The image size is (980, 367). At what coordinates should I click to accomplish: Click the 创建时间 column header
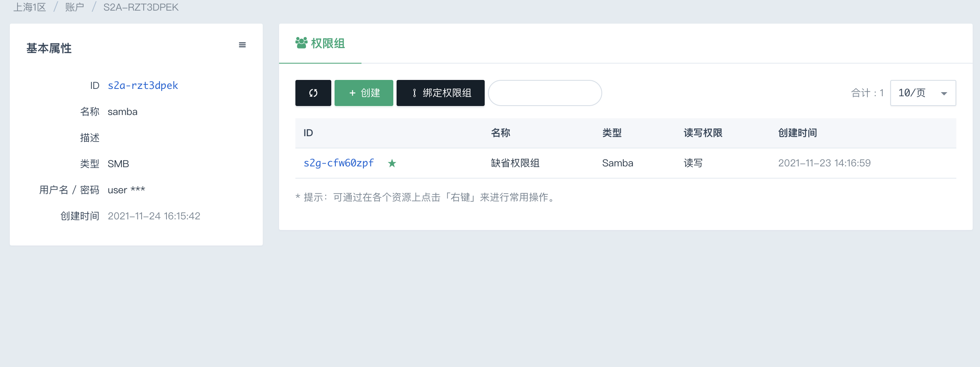797,133
